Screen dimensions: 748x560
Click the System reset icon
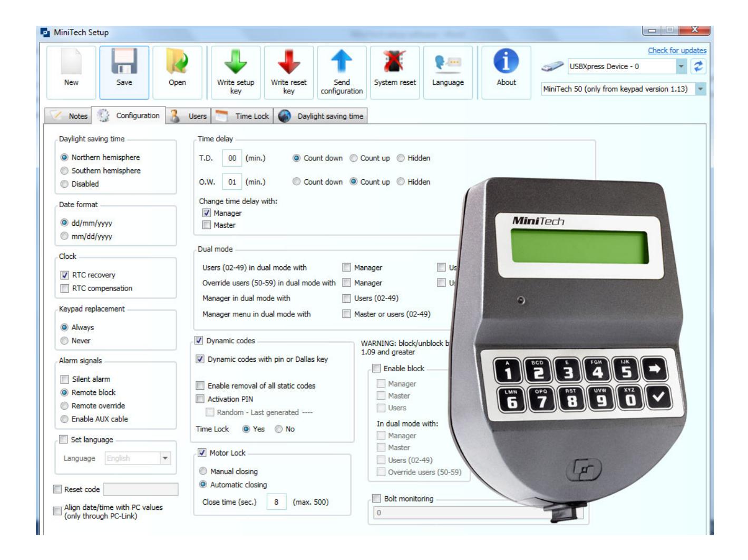(395, 62)
